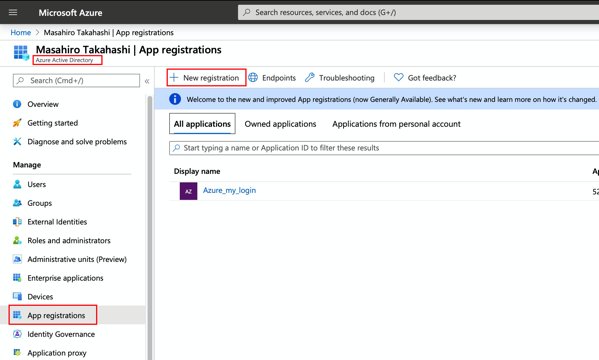This screenshot has height=360, width=599.
Task: Switch to Applications from personal account tab
Action: point(397,124)
